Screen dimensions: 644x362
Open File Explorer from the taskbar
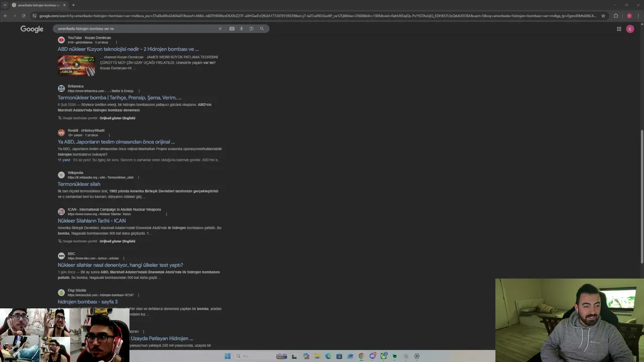pyautogui.click(x=317, y=356)
